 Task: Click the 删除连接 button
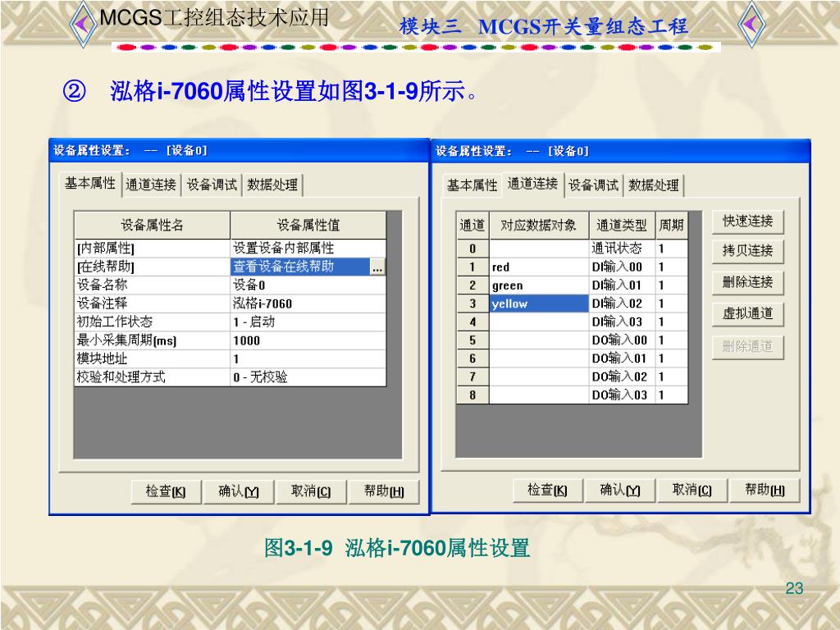coord(748,282)
